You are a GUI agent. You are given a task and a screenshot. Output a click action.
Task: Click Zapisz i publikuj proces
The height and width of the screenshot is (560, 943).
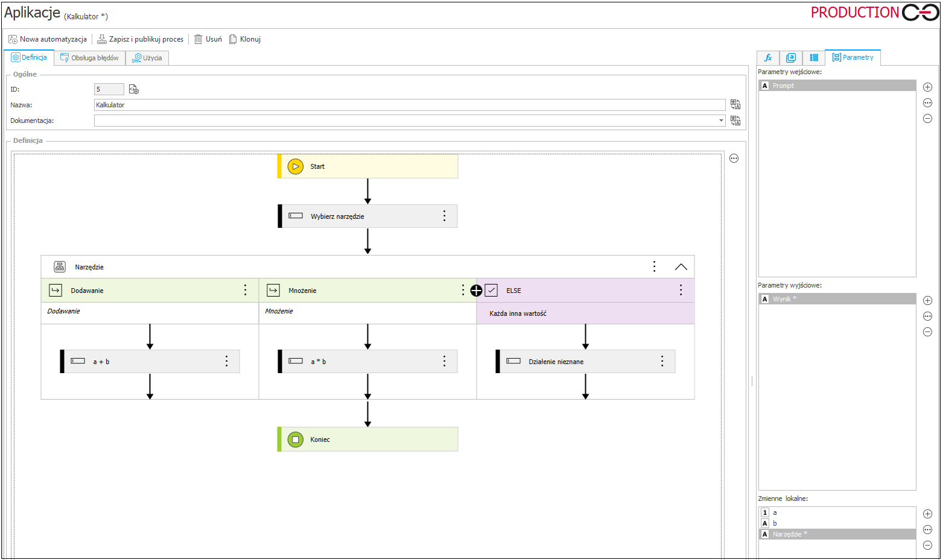point(140,39)
